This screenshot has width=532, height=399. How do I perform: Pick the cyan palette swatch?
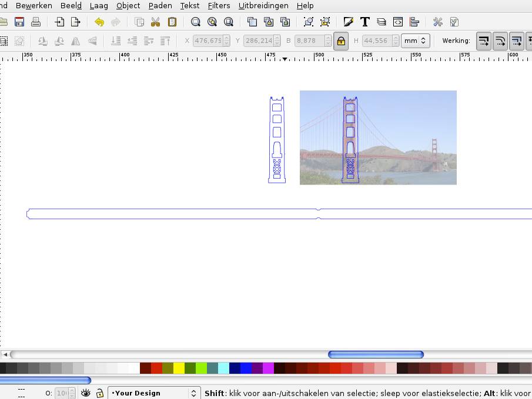(223, 368)
